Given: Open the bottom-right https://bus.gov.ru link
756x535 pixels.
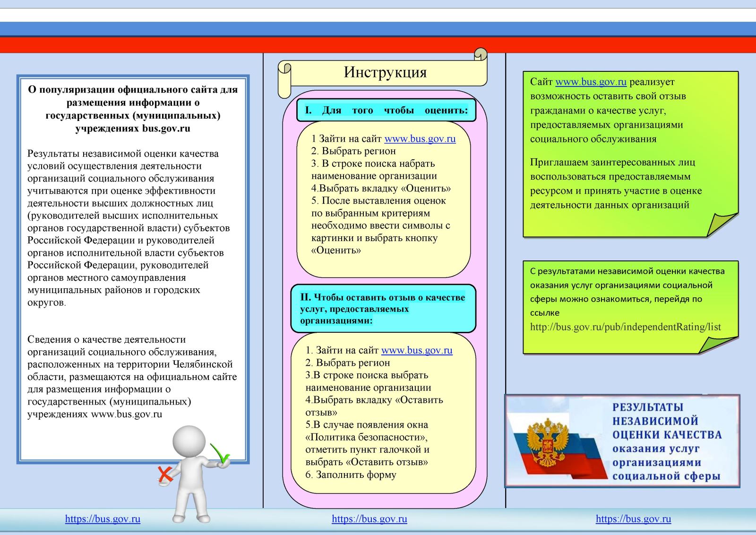Looking at the screenshot, I should (x=633, y=519).
